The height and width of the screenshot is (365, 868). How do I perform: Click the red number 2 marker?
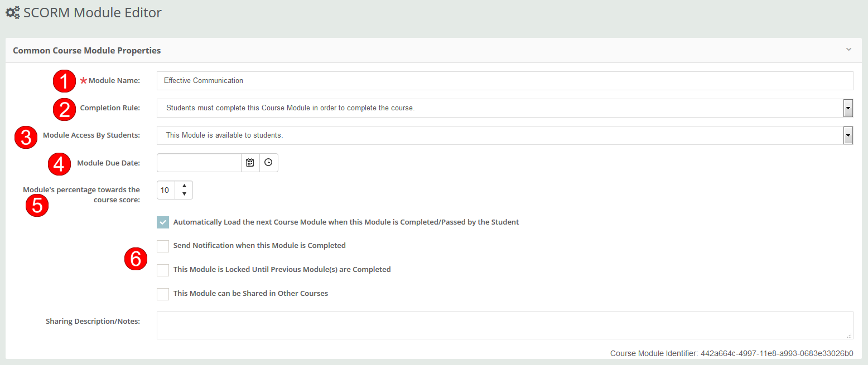click(x=64, y=109)
